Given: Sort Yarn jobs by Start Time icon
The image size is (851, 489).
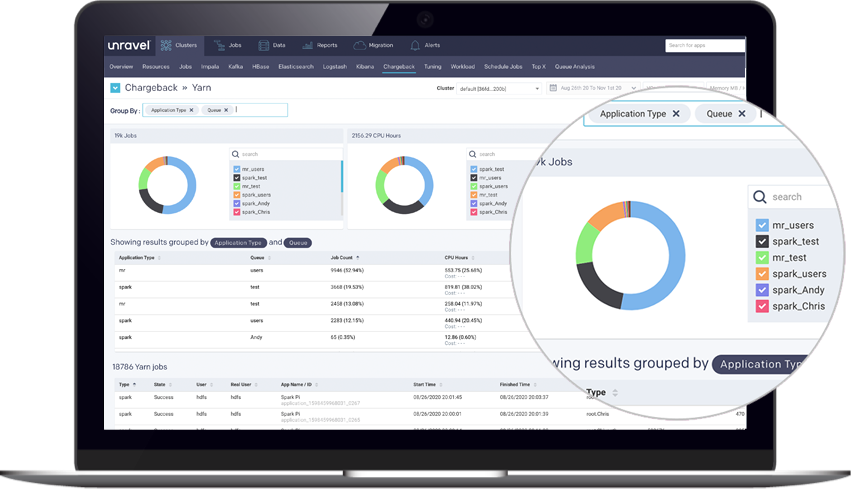Looking at the screenshot, I should (441, 385).
